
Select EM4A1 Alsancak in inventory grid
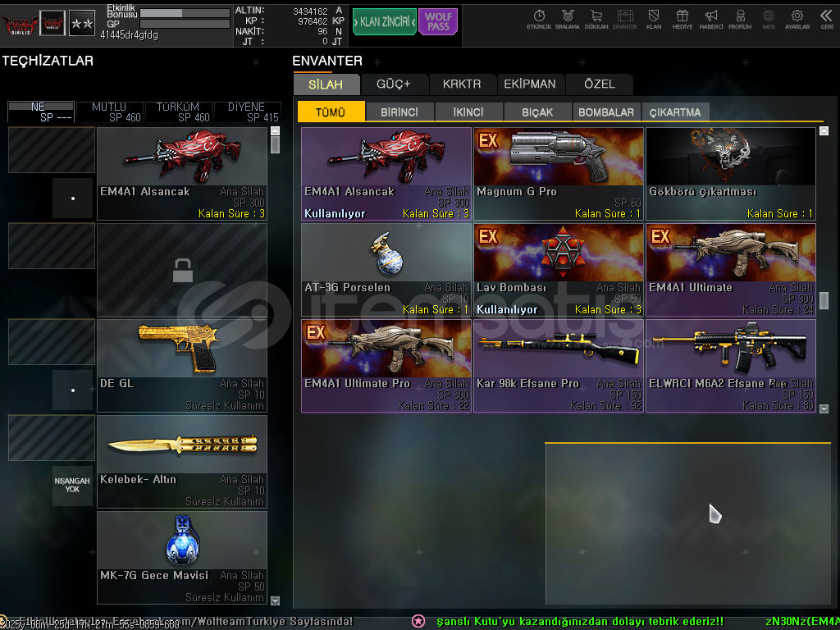coord(386,174)
